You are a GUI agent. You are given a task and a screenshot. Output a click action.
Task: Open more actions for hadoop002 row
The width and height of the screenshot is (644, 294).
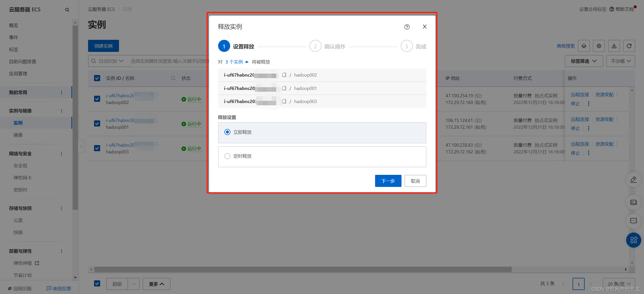coord(589,104)
